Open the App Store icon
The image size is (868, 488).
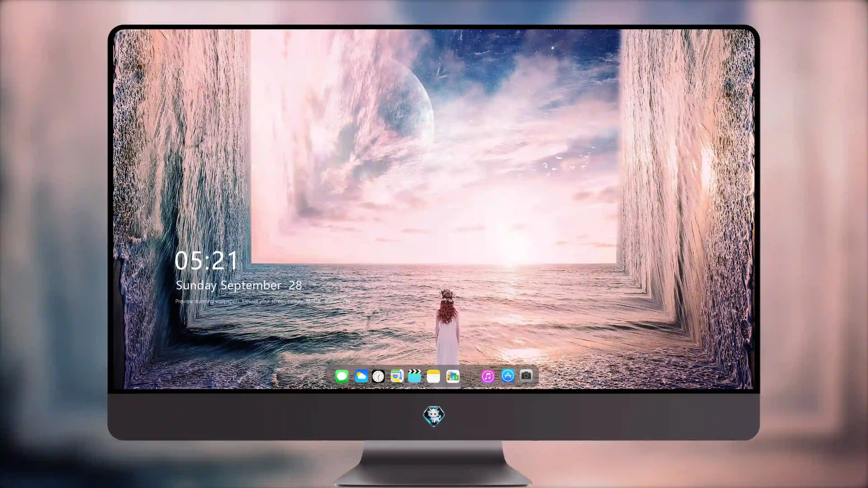pos(508,375)
